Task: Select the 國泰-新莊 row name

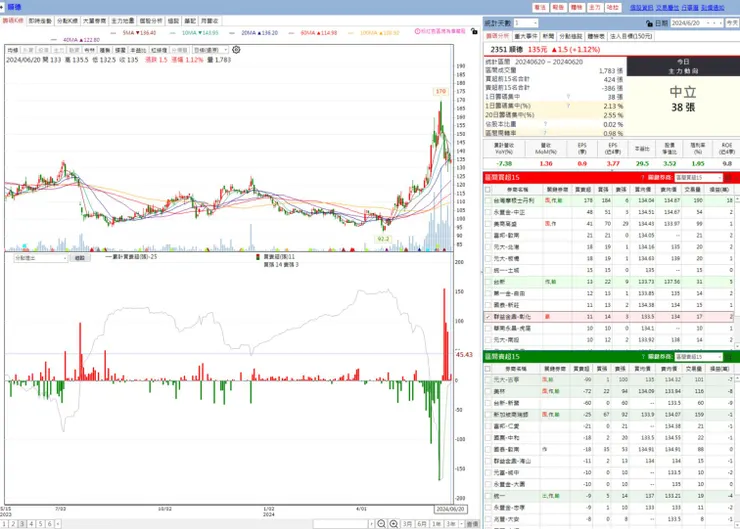Action: click(506, 305)
